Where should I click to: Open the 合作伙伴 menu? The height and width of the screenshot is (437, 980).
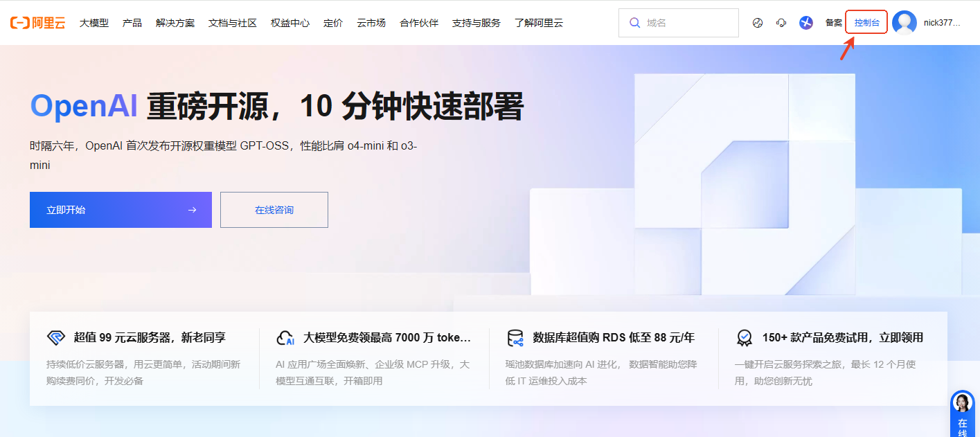[x=419, y=23]
